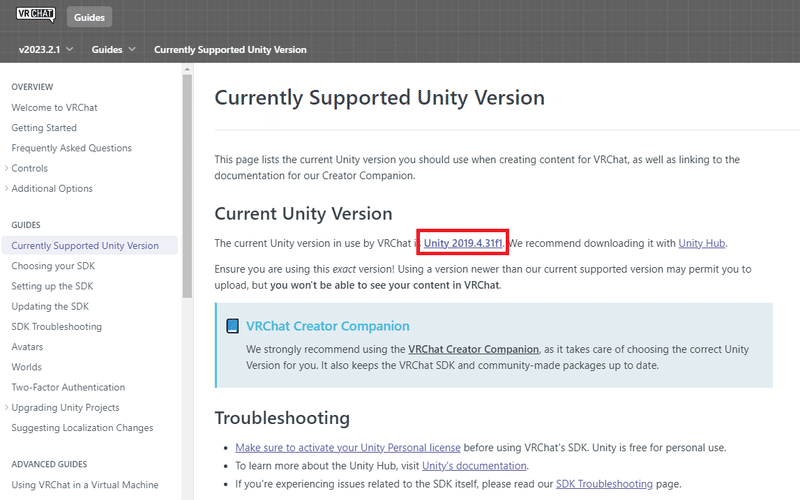The width and height of the screenshot is (800, 500).
Task: Open the Guides breadcrumb dropdown
Action: (x=113, y=49)
